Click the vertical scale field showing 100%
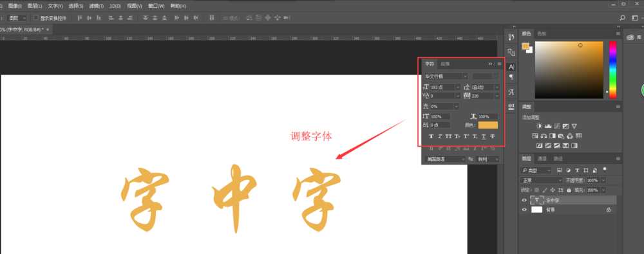Screen dimensions: 644x254 440,117
